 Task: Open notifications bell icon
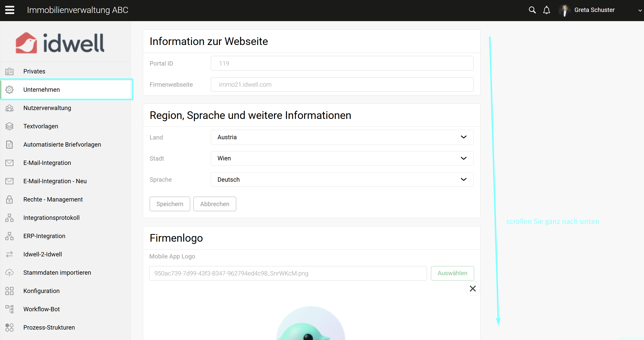pyautogui.click(x=546, y=10)
